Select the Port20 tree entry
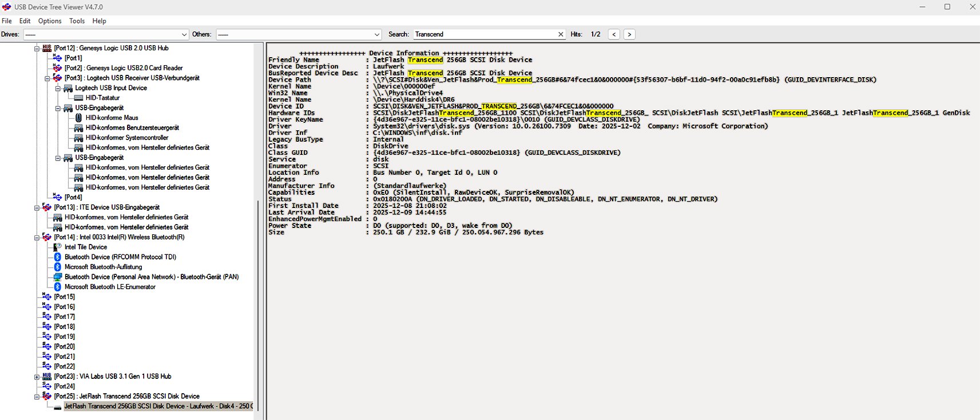Screen dimensions: 980x420 (x=64, y=347)
